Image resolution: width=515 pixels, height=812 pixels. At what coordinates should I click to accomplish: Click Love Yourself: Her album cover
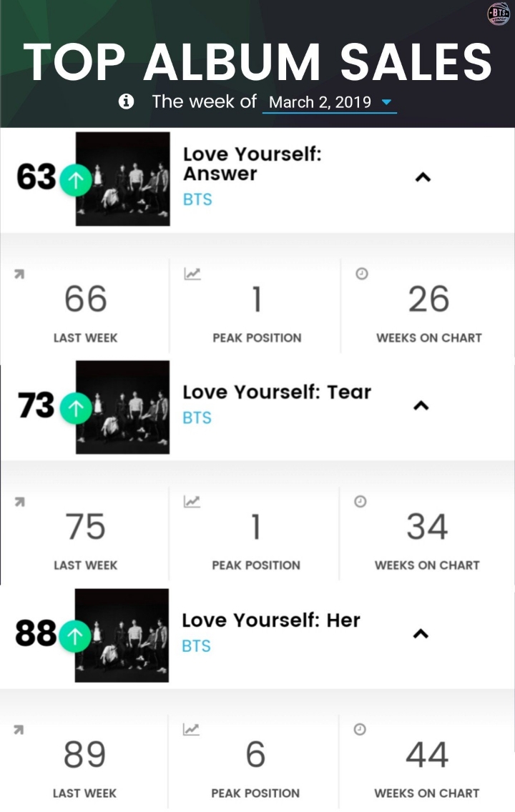[122, 635]
